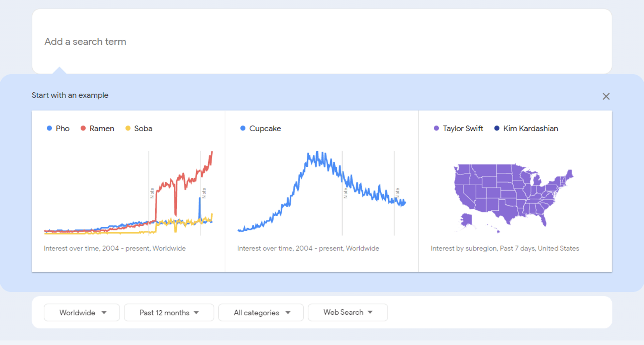Dismiss the examples panel with the X icon
This screenshot has height=345, width=644.
click(x=606, y=96)
